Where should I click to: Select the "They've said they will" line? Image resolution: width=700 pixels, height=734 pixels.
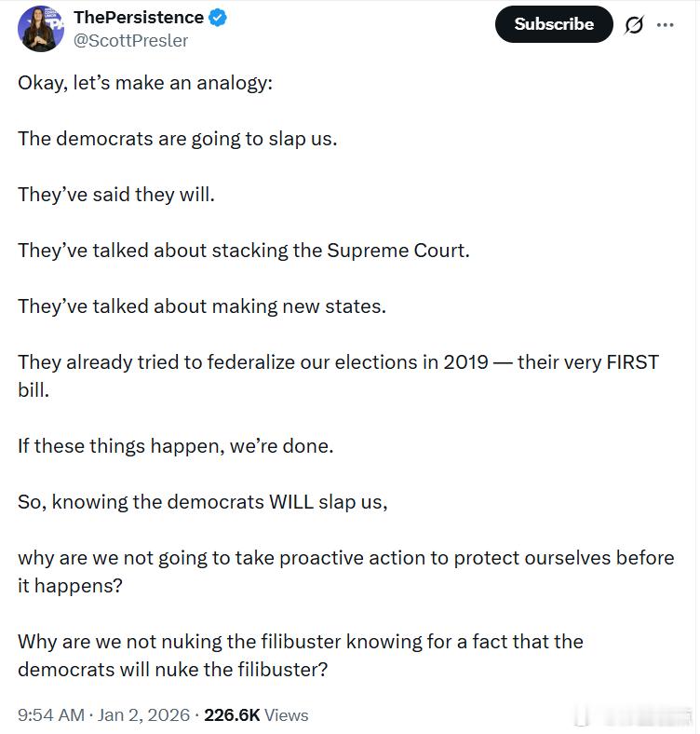click(x=116, y=195)
